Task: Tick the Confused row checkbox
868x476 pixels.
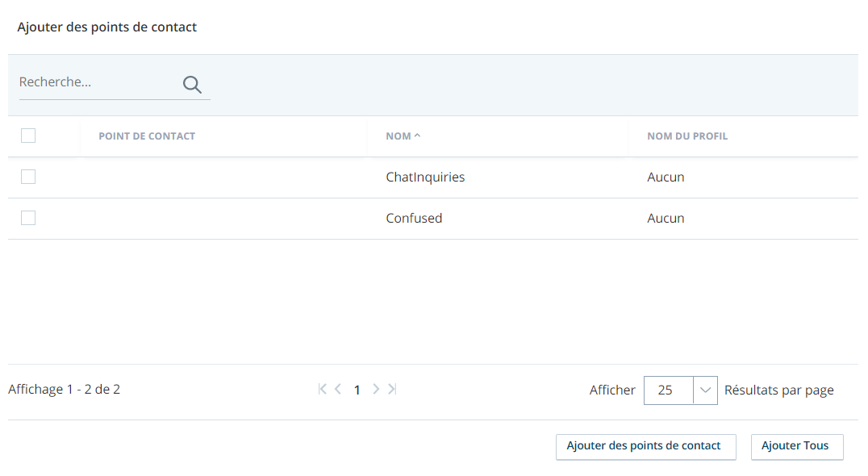Action: (28, 218)
